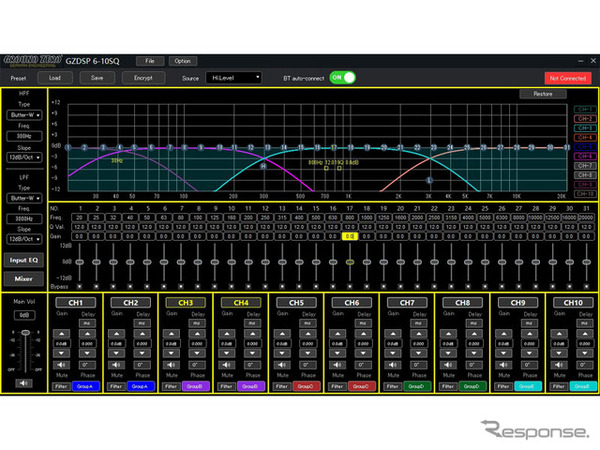Mute channel CH1 with its speaker icon
The width and height of the screenshot is (600, 450).
61,365
